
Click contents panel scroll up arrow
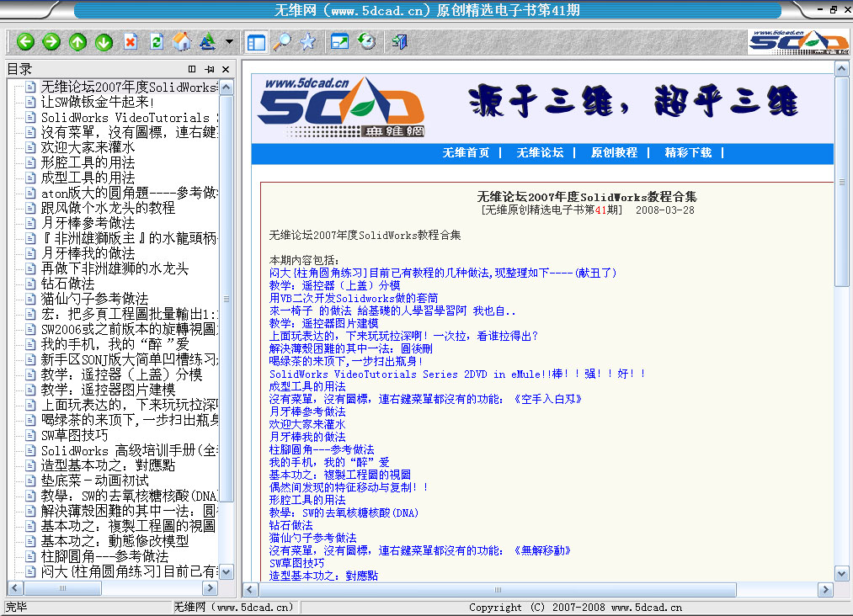click(x=227, y=87)
